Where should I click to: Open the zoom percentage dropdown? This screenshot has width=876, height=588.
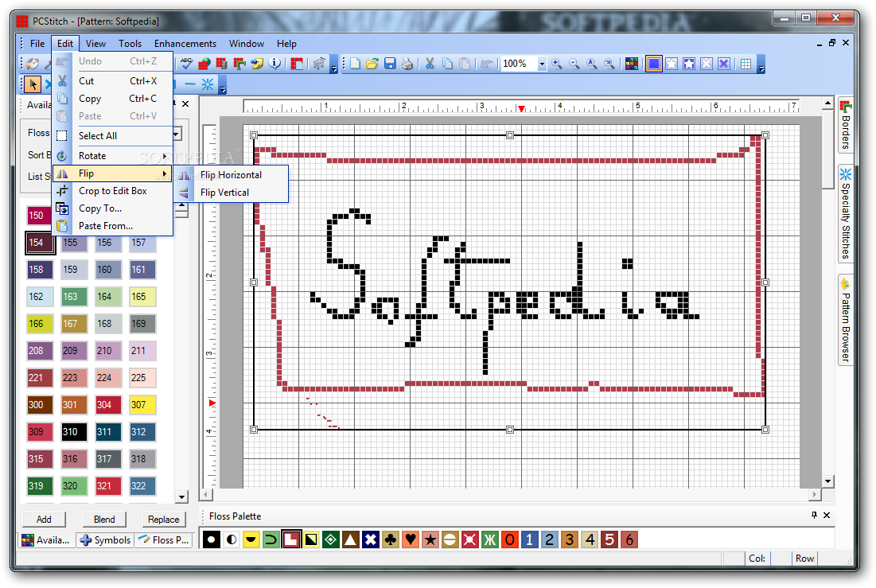541,64
